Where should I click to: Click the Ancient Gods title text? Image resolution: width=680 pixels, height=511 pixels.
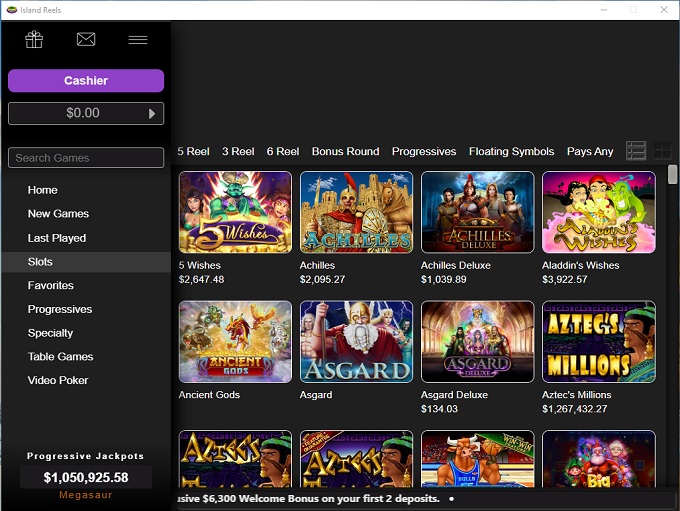pyautogui.click(x=209, y=395)
